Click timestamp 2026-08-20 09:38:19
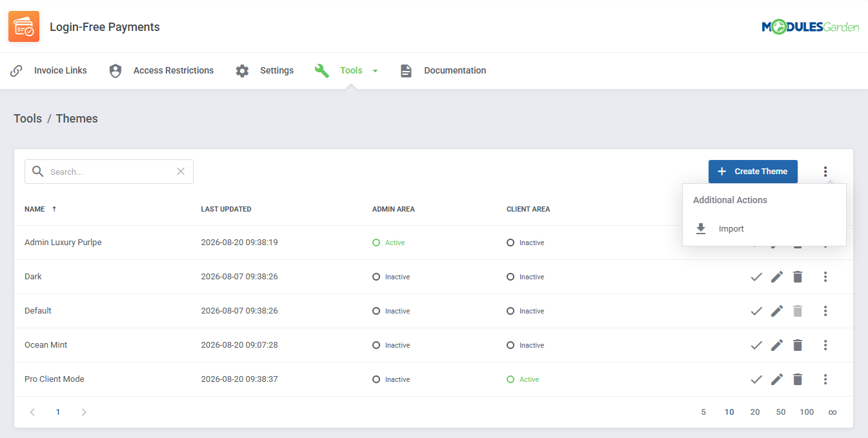Screen dimensions: 868x438 point(239,243)
